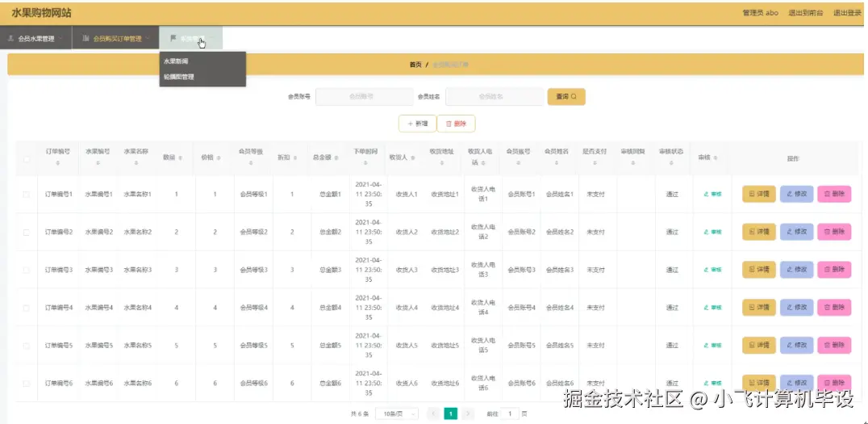Sort table by 审核回复 column
868x424 pixels.
(632, 163)
